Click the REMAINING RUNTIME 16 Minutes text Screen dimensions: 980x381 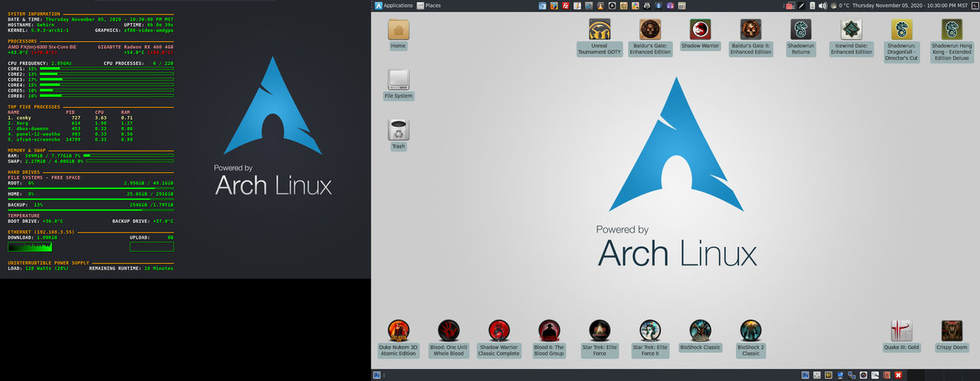tap(131, 269)
